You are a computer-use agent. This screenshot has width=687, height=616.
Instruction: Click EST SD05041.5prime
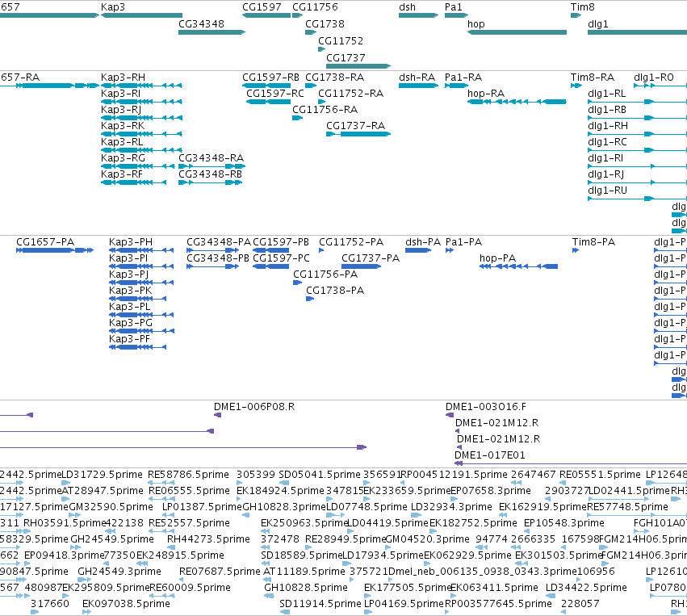click(x=284, y=483)
